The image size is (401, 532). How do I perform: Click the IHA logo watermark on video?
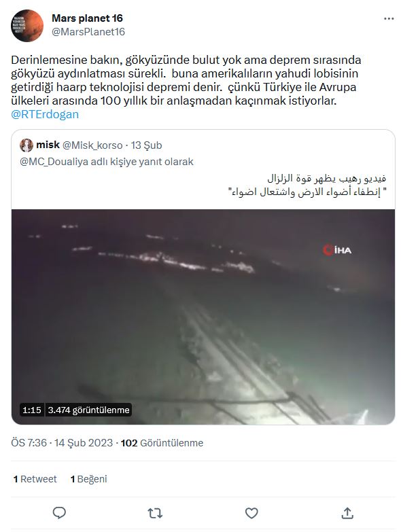(337, 250)
